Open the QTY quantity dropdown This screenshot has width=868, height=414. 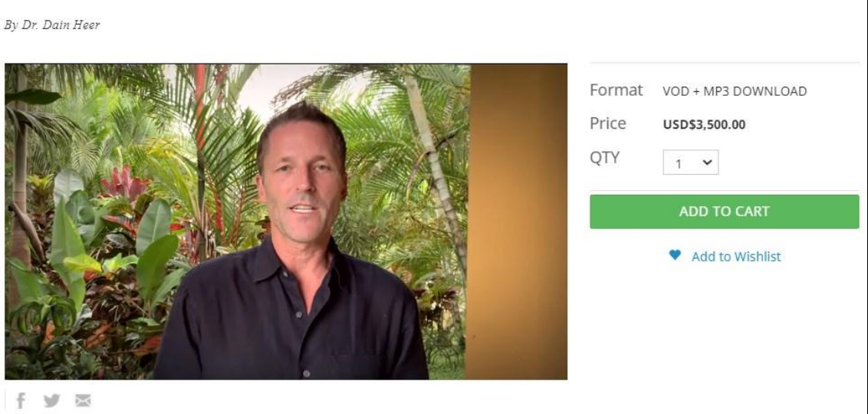coord(690,163)
